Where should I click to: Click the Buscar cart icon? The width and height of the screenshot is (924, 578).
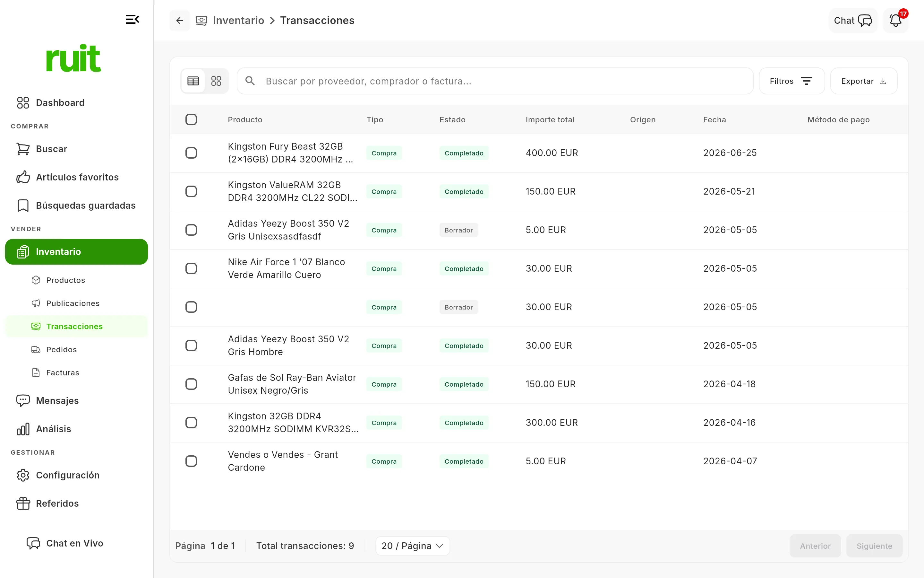coord(23,149)
